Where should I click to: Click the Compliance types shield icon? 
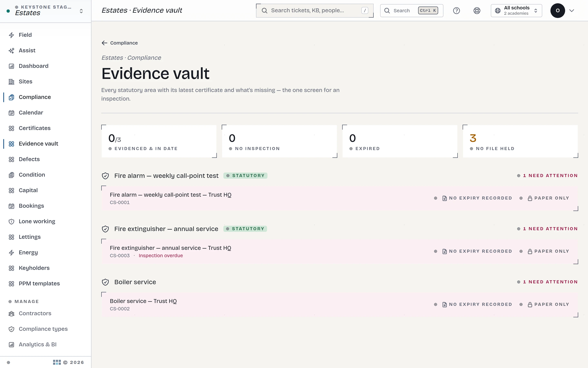(11, 329)
